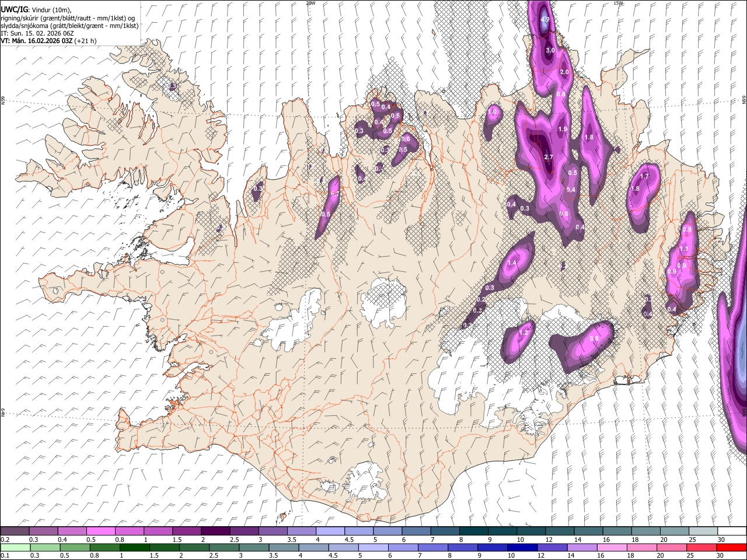Select the snow scale swatch starting at 12
This screenshot has height=560, width=747.
(559, 531)
